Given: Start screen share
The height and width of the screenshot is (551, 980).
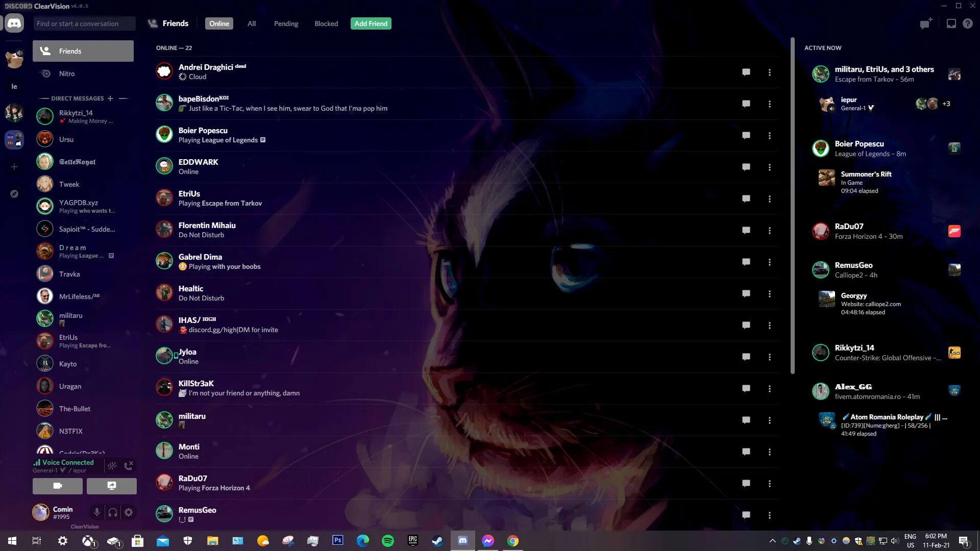Looking at the screenshot, I should (112, 486).
